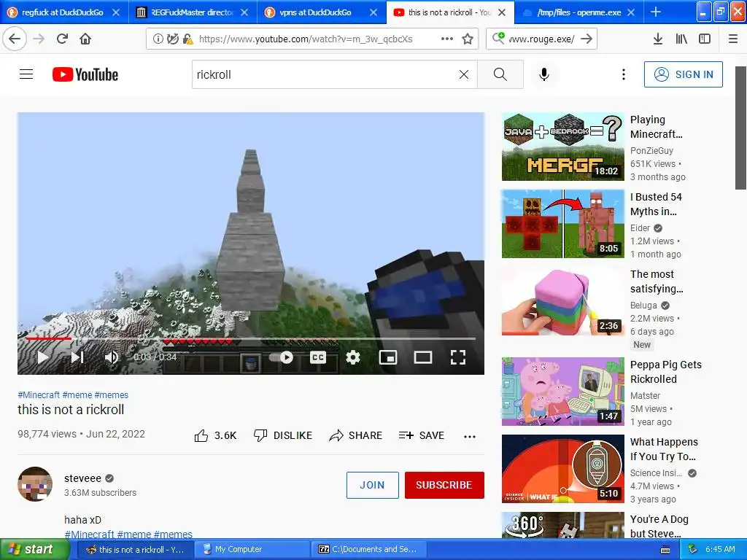The width and height of the screenshot is (747, 560).
Task: Open the browser library icon
Action: [x=681, y=39]
